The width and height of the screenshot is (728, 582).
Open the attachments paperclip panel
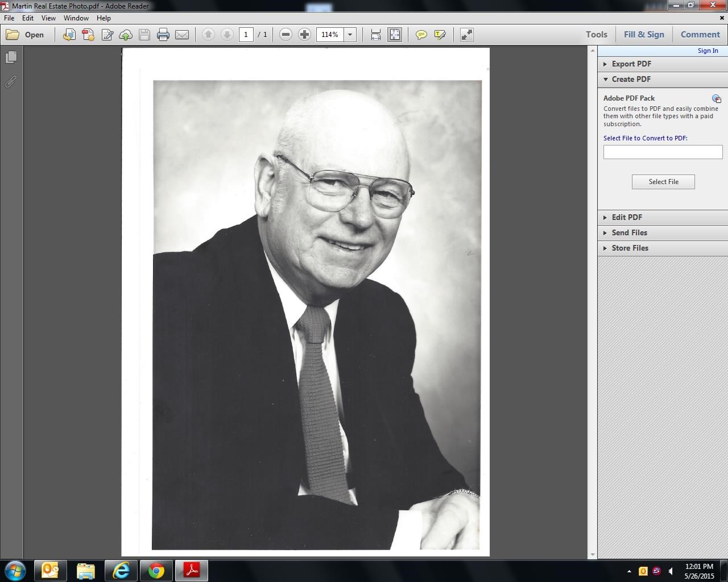click(11, 82)
